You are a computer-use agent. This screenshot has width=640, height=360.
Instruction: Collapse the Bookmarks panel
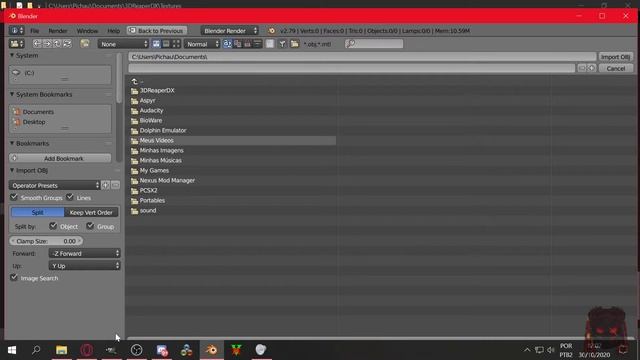click(x=12, y=143)
